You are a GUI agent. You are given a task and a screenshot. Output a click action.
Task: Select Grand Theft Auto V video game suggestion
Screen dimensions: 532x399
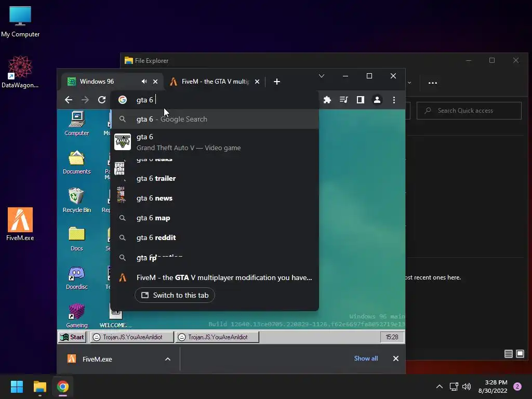tap(215, 142)
